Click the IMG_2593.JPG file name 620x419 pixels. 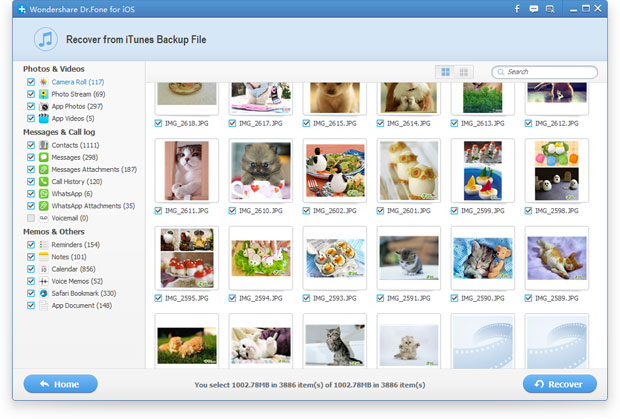335,298
